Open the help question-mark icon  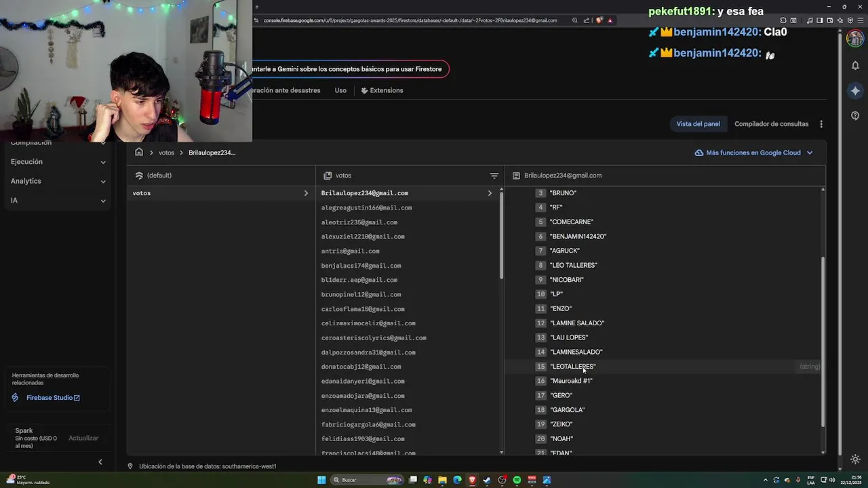click(x=855, y=116)
